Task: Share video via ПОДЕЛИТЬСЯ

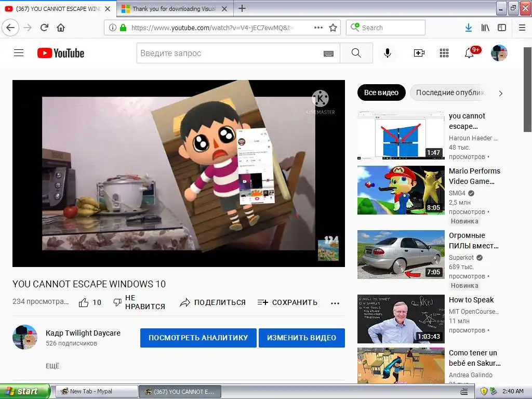Action: (212, 302)
